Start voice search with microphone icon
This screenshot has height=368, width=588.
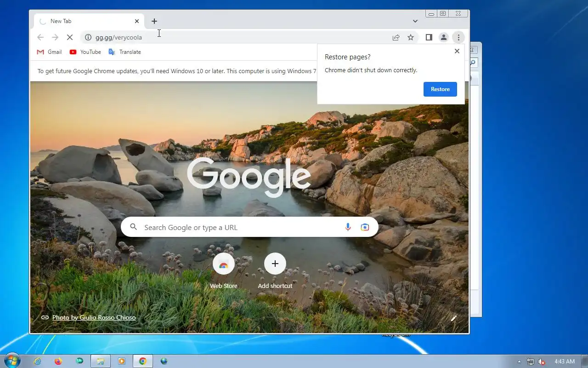[348, 227]
